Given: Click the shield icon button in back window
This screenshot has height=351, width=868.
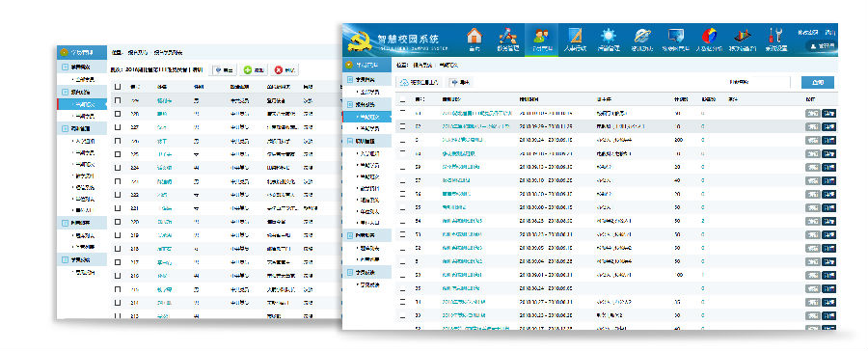Looking at the screenshot, I should tap(224, 70).
